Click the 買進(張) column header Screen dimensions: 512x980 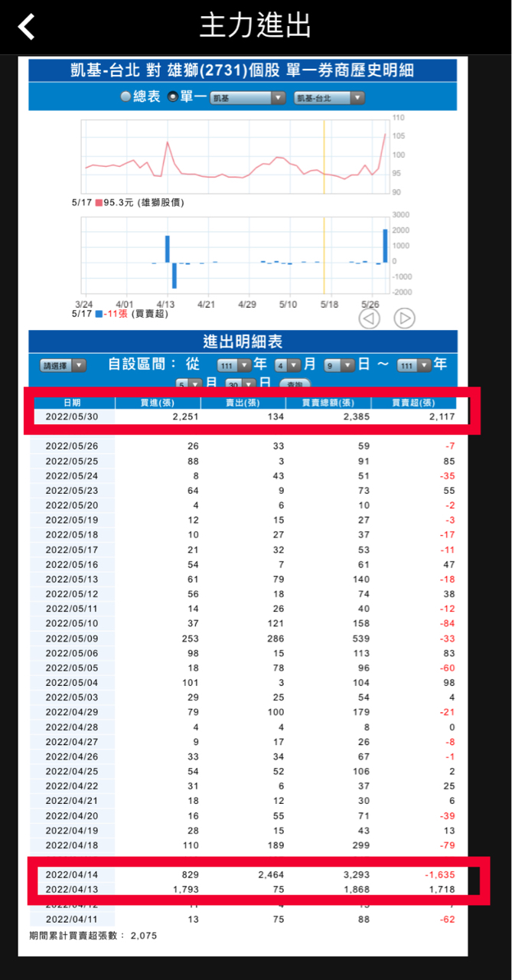[x=158, y=403]
